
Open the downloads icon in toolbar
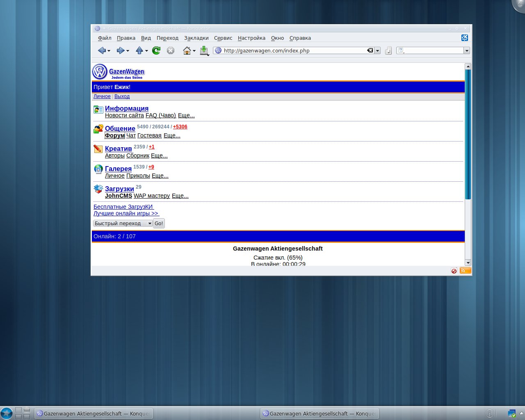pos(204,50)
